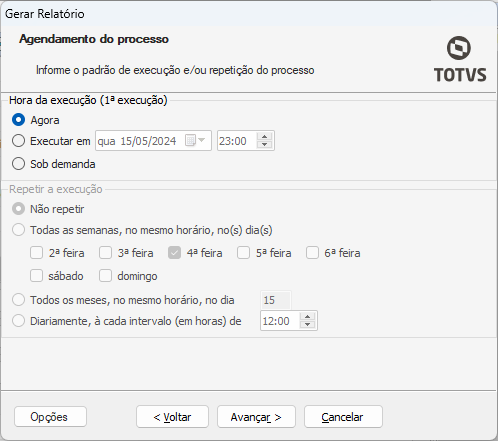Image resolution: width=498 pixels, height=441 pixels.
Task: Decrease the 12:00 interval with down arrow
Action: click(308, 325)
